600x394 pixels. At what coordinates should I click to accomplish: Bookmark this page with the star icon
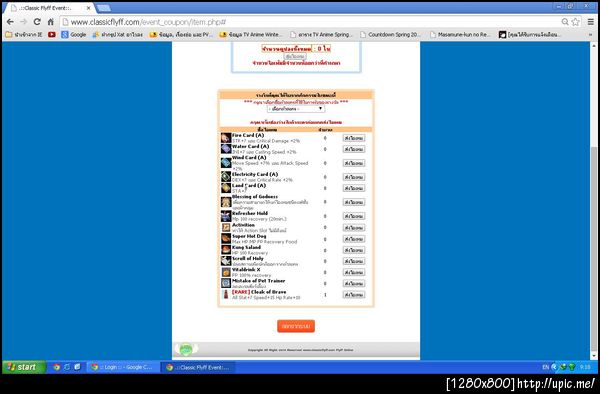click(x=575, y=22)
